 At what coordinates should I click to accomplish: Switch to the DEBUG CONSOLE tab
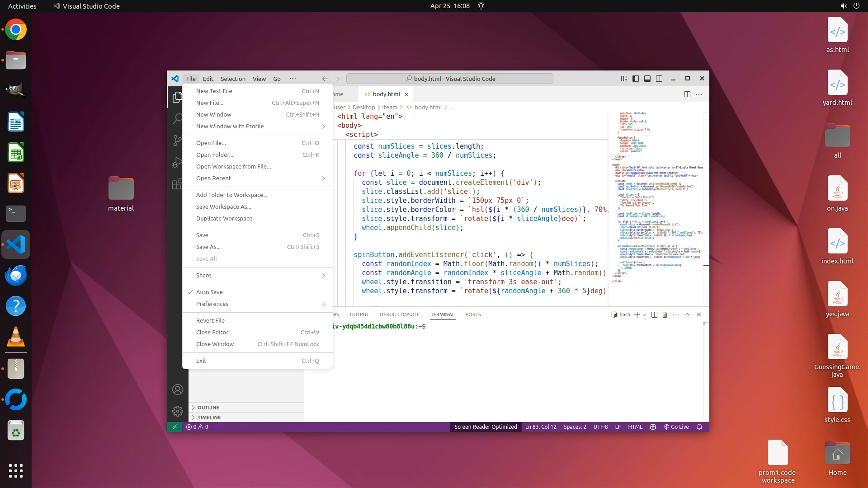399,314
